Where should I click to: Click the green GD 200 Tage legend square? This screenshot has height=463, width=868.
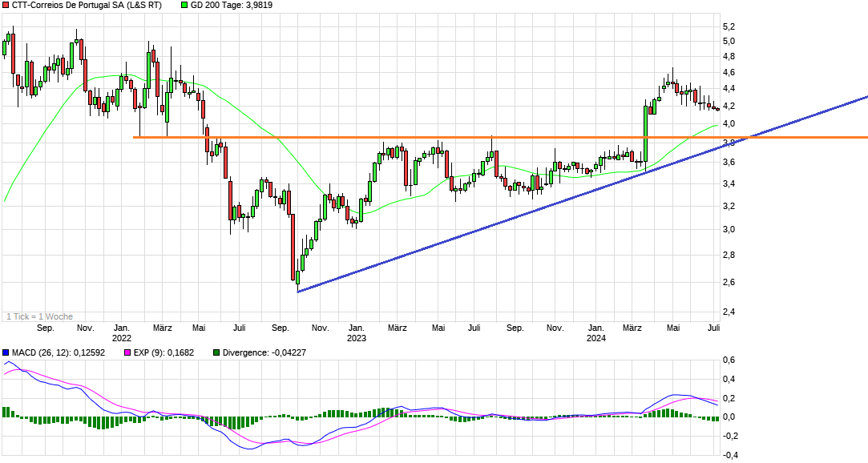click(184, 6)
